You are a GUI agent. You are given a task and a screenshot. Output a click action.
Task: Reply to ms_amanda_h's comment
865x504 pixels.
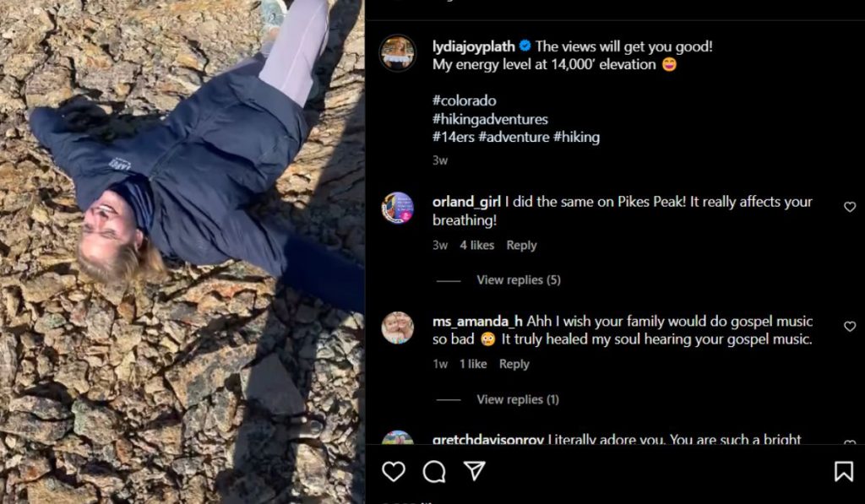514,365
